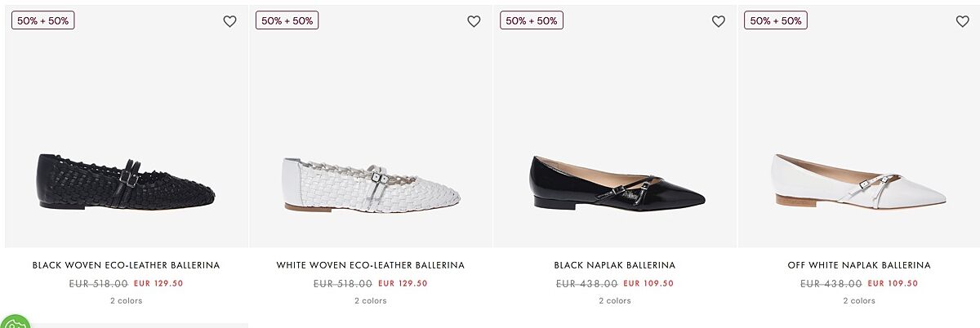Click EUR 109.50 price of off white ballerina
The width and height of the screenshot is (980, 328).
click(893, 284)
